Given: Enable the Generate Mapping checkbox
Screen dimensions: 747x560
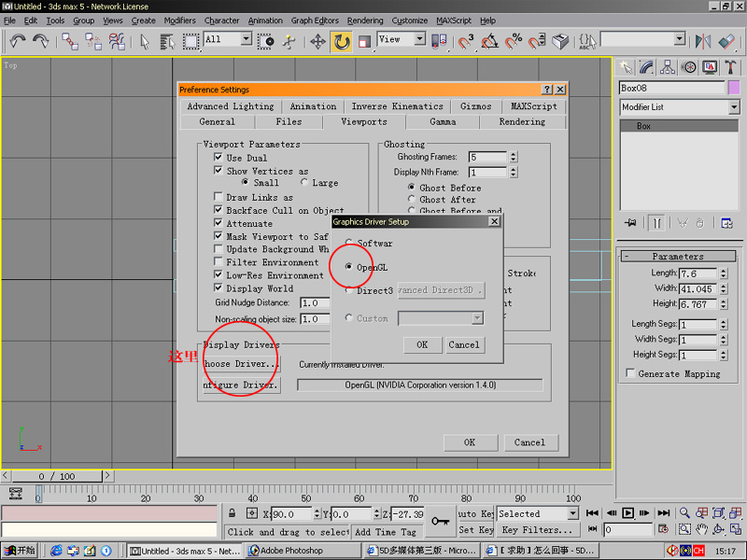Looking at the screenshot, I should pos(630,372).
